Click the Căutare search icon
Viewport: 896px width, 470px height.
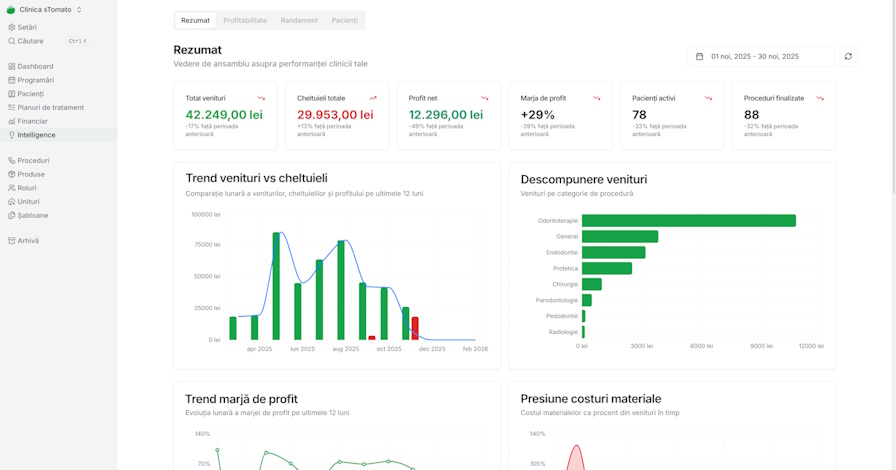point(12,41)
